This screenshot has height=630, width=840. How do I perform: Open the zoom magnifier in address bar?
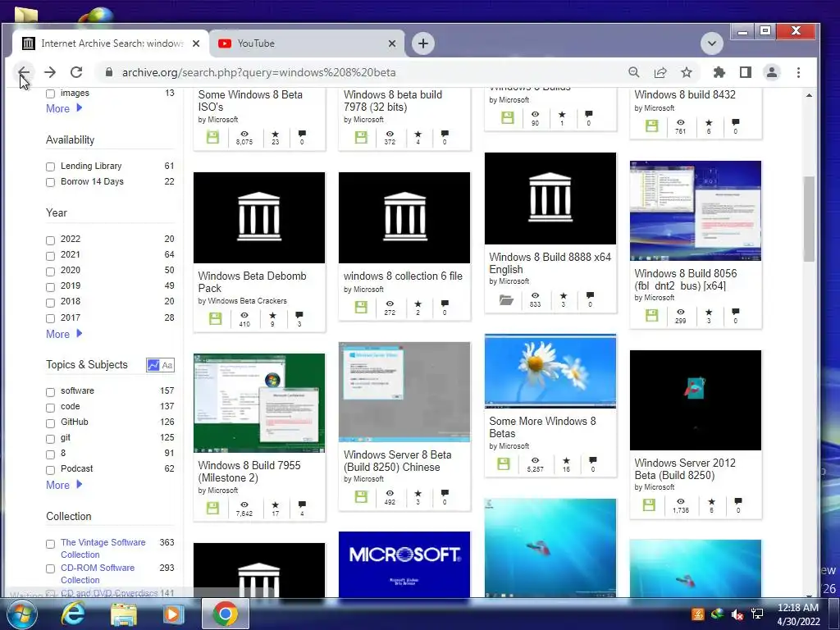634,72
